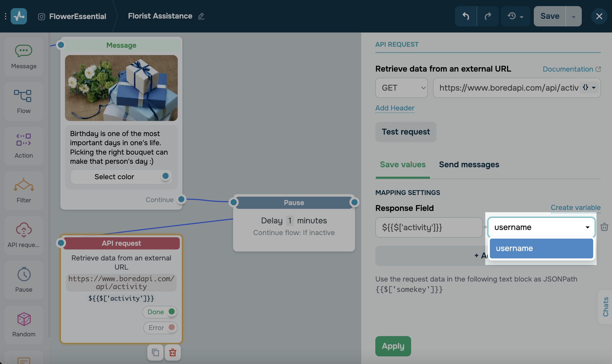The image size is (612, 364).
Task: Open the Create variable link
Action: [575, 208]
